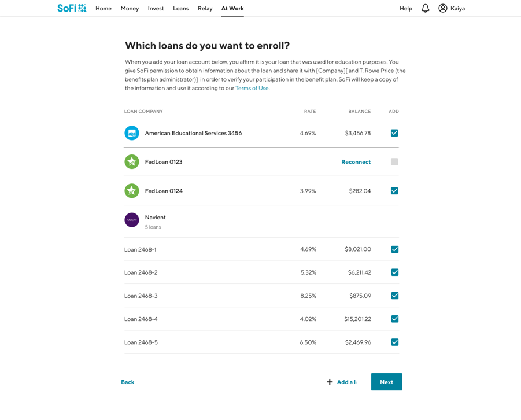Deselect Loan 2468-1 checkbox
521x420 pixels.
(x=394, y=249)
